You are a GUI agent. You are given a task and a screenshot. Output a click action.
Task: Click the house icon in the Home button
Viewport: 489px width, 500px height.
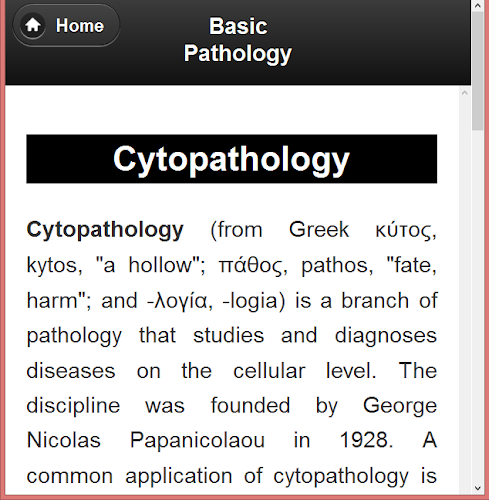click(x=33, y=25)
